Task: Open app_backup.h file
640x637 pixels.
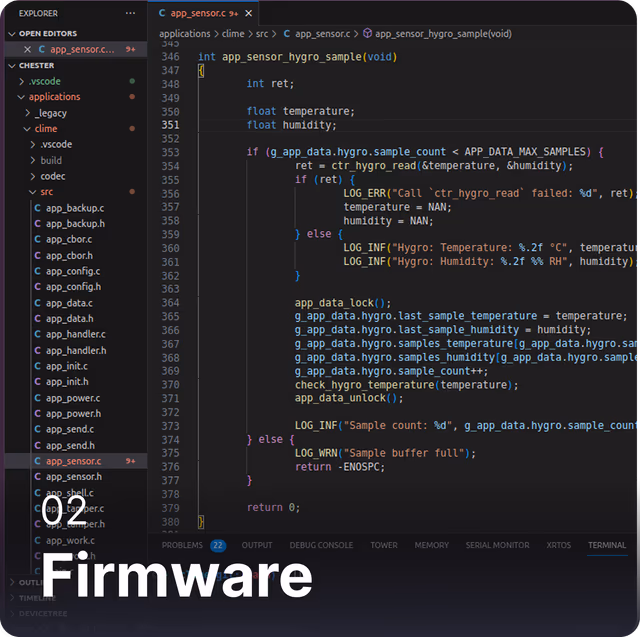Action: (75, 224)
